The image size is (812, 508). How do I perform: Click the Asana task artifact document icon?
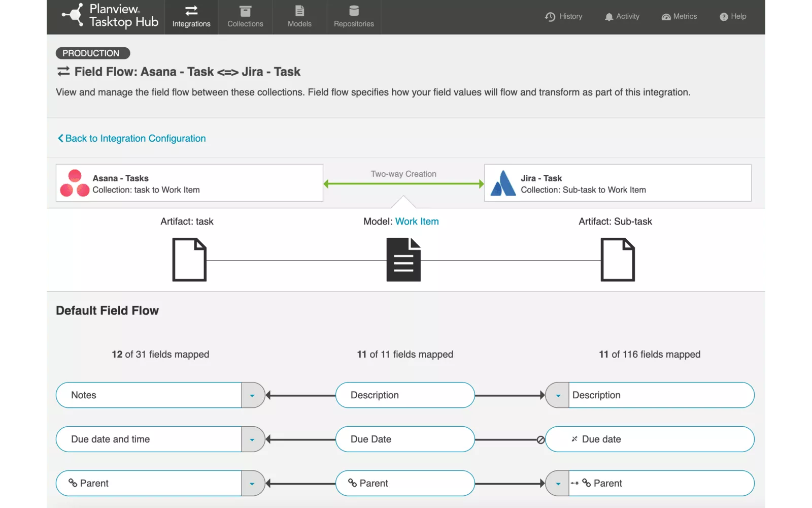coord(189,260)
